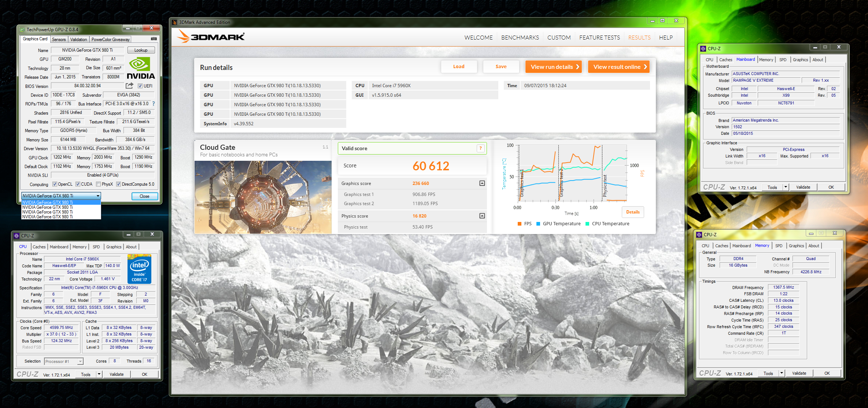Click the Valid score question mark icon
Viewport: 868px width, 408px height.
tap(480, 148)
